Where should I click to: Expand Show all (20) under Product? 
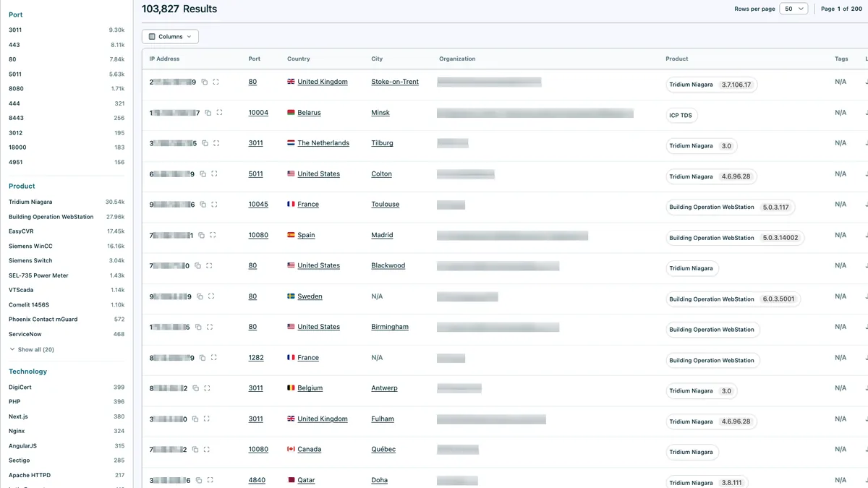click(32, 350)
